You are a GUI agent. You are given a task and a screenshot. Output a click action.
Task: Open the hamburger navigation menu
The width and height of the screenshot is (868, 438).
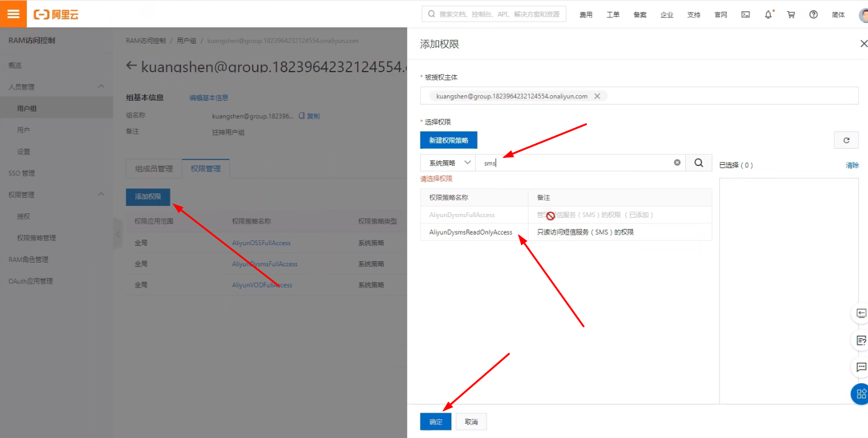13,14
